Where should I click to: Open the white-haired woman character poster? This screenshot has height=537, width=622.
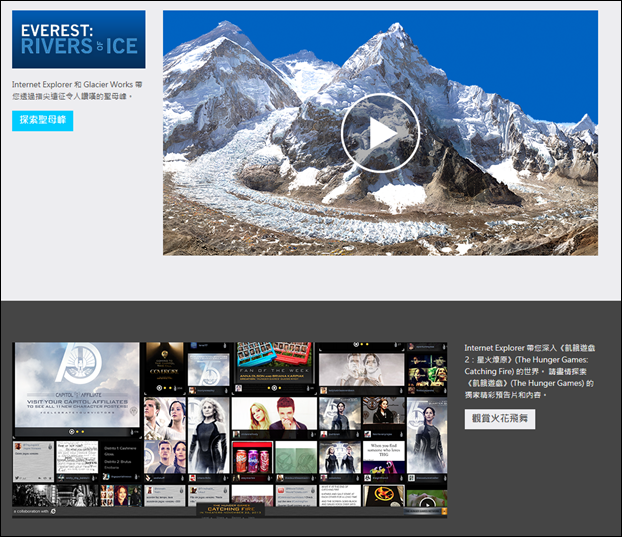208,435
